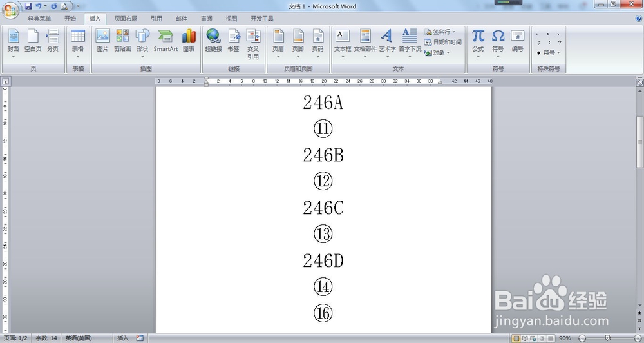Insert a bookmark (书签)
Image resolution: width=644 pixels, height=343 pixels.
(233, 41)
